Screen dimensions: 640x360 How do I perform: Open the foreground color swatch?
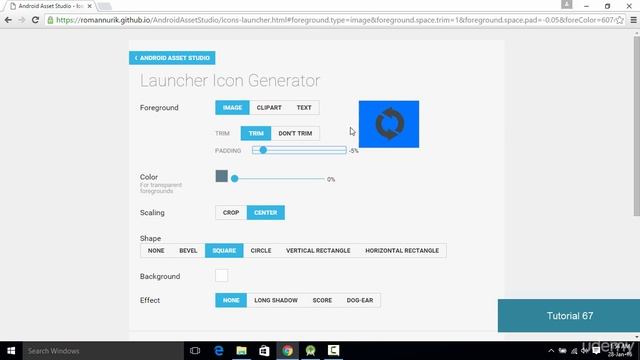pos(222,176)
